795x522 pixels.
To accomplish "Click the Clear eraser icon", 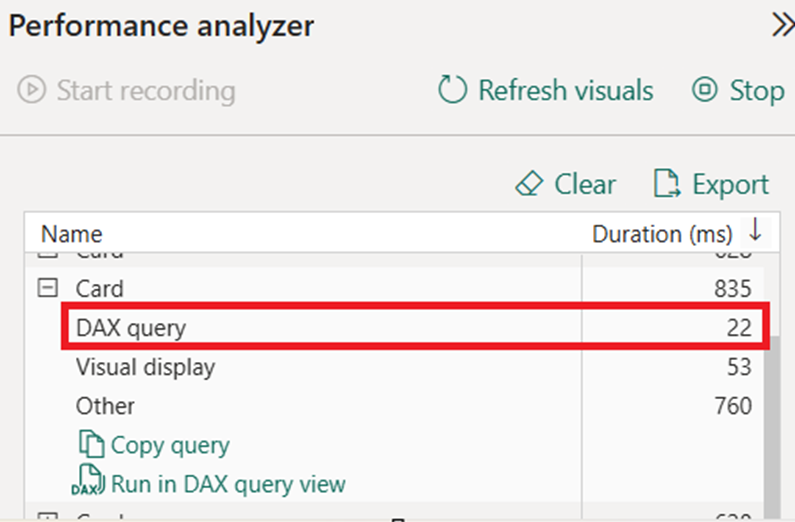I will point(528,185).
